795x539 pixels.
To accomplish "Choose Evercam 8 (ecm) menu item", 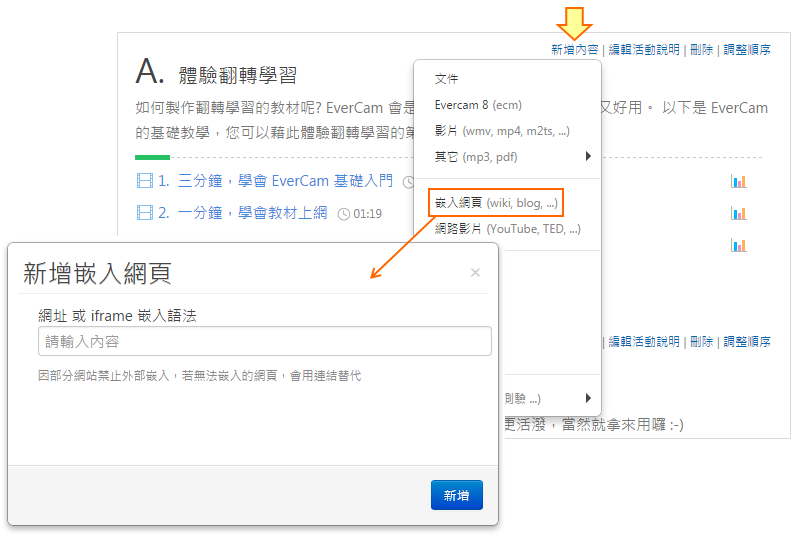I will pyautogui.click(x=478, y=105).
